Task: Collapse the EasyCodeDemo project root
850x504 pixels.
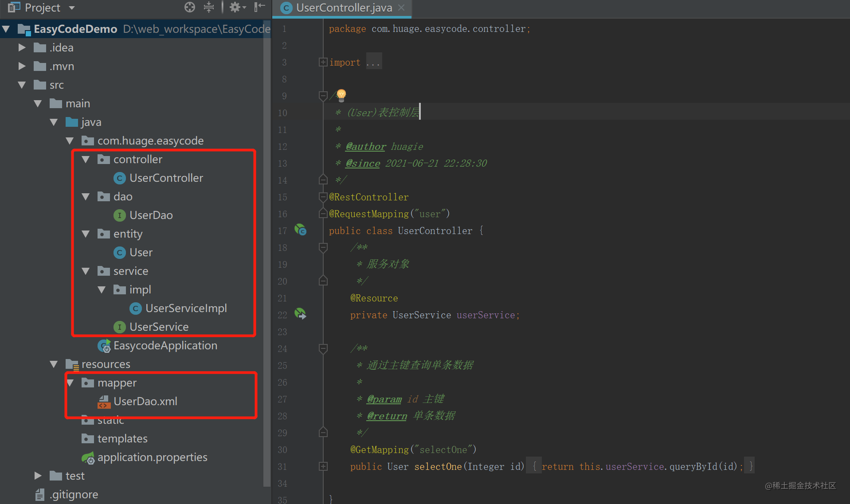Action: [x=6, y=29]
